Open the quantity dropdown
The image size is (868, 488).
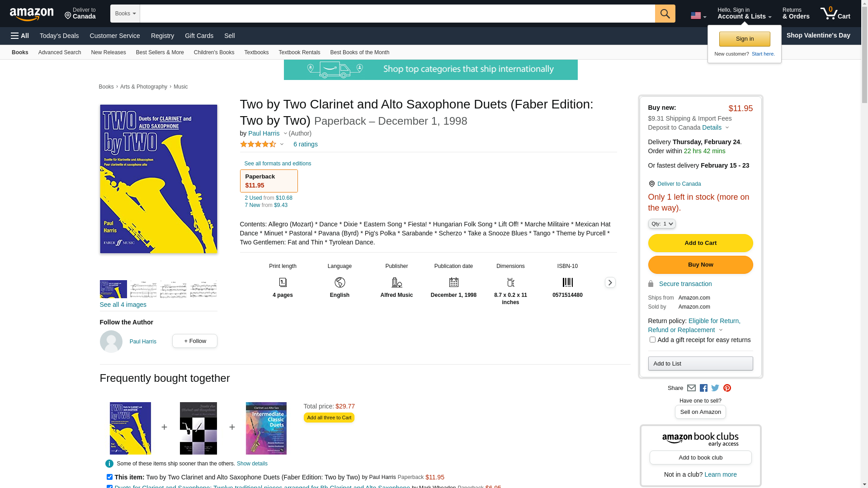662,224
